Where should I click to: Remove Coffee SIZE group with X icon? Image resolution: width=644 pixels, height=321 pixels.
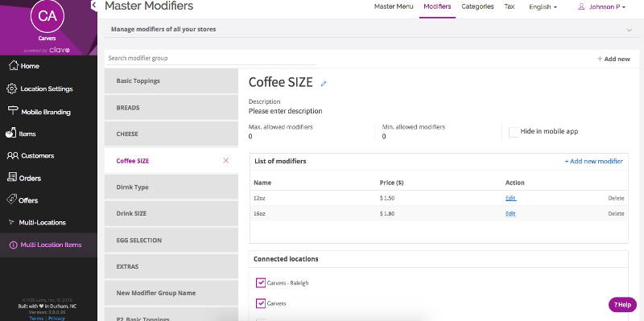click(x=226, y=161)
